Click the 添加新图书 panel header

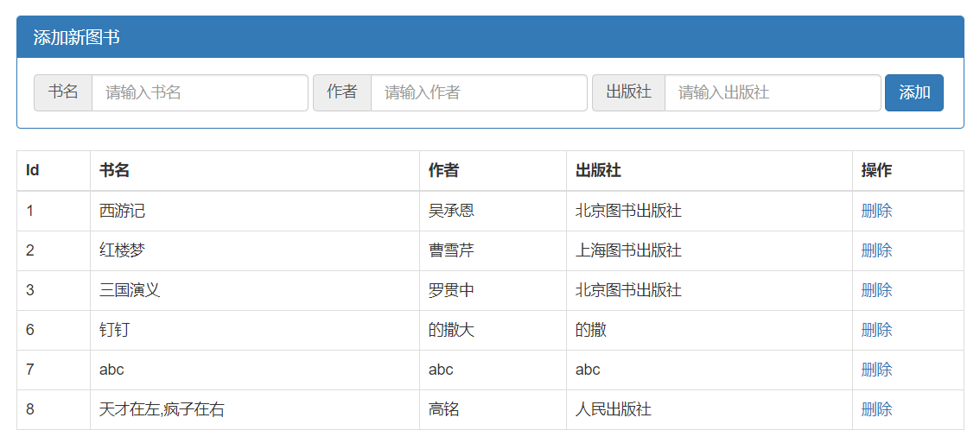point(76,37)
